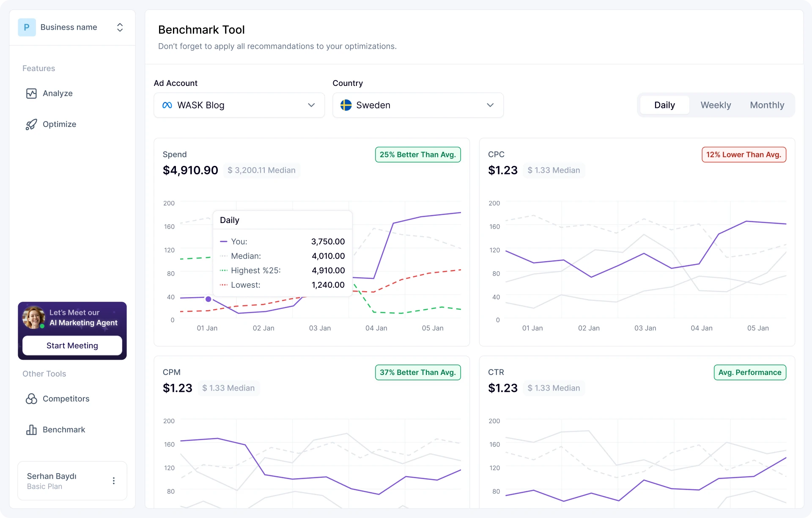Viewport: 812px width, 518px height.
Task: Select the Daily time range
Action: pyautogui.click(x=664, y=105)
